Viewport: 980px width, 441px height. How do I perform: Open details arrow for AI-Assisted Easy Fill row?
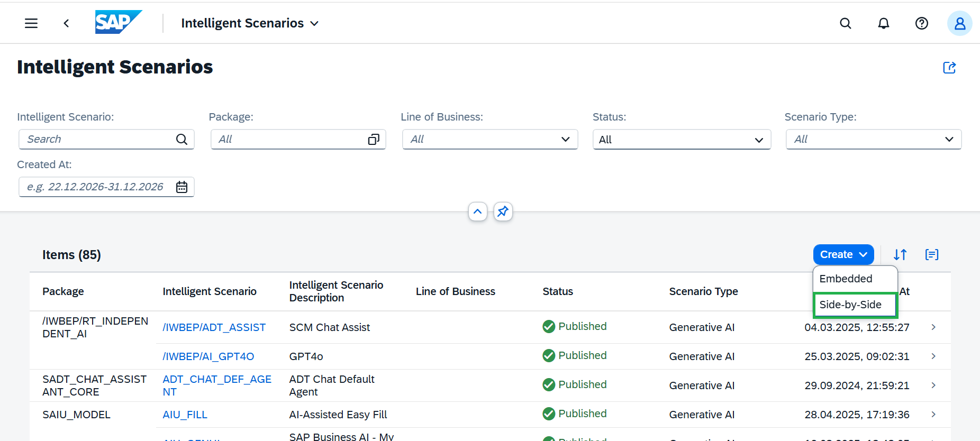[x=933, y=415]
